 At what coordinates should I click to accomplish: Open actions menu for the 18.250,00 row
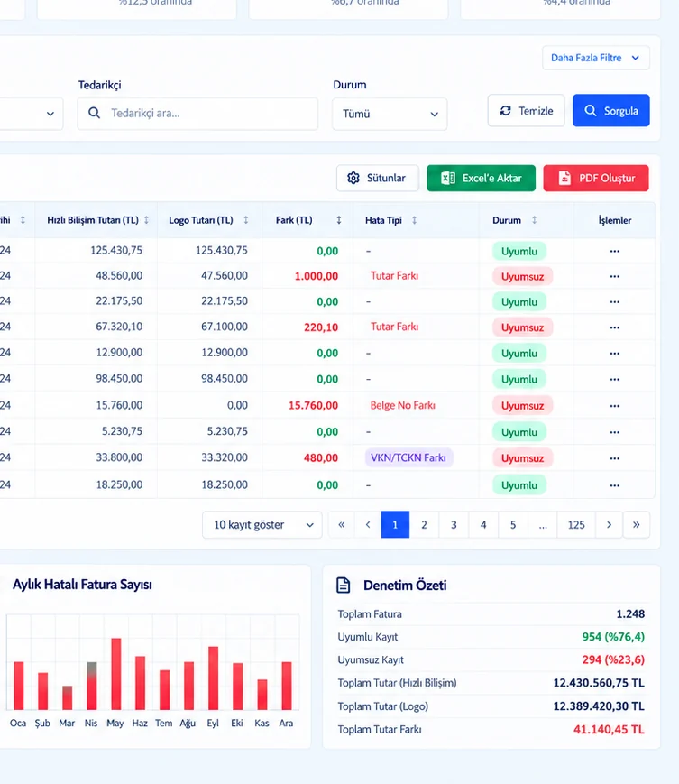[615, 485]
